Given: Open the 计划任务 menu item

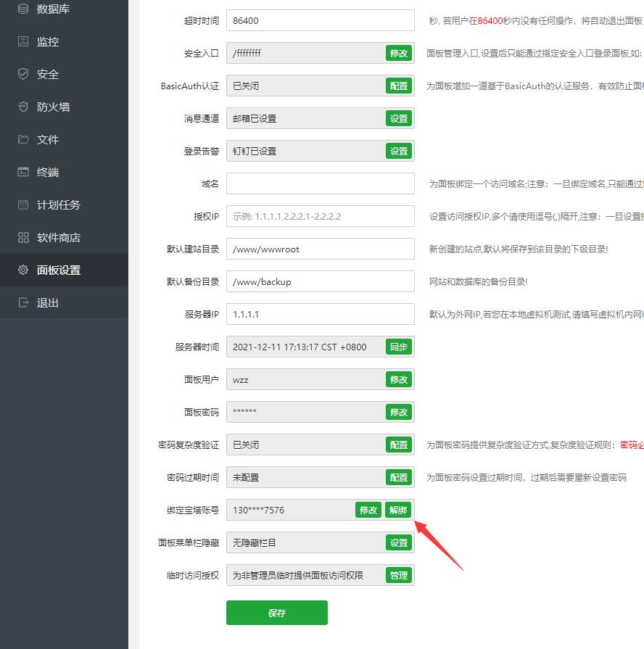Looking at the screenshot, I should click(x=64, y=204).
